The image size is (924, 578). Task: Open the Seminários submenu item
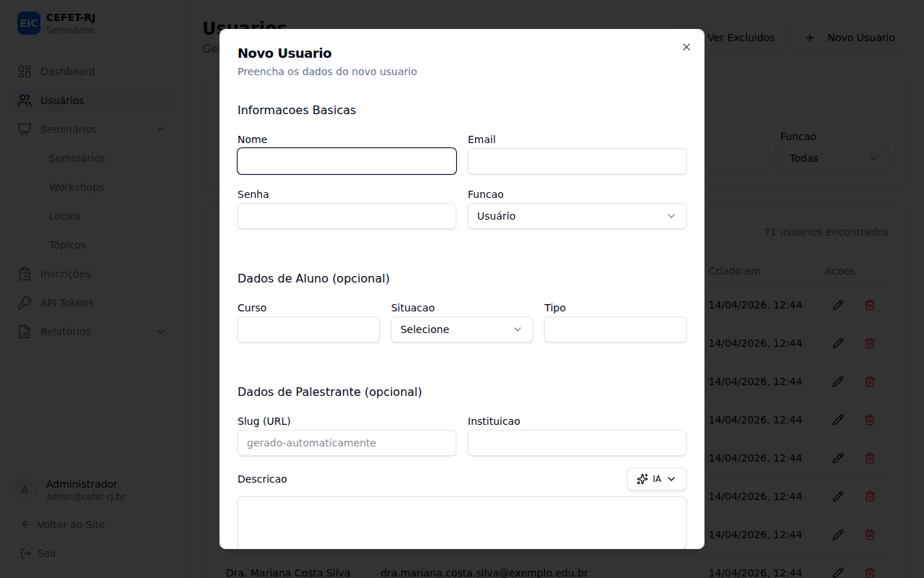coord(77,158)
